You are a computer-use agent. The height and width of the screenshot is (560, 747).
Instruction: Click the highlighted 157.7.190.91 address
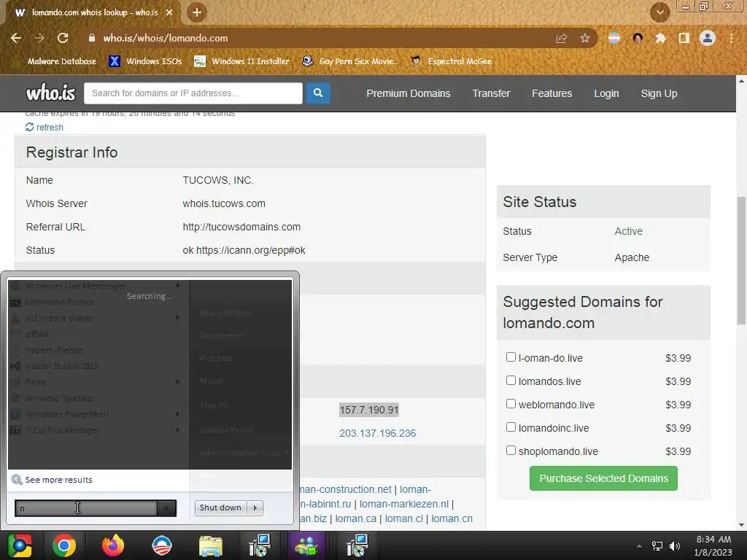368,410
